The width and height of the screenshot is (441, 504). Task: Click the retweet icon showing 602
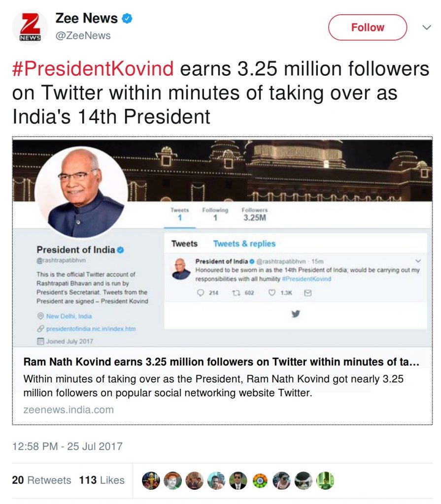click(237, 293)
